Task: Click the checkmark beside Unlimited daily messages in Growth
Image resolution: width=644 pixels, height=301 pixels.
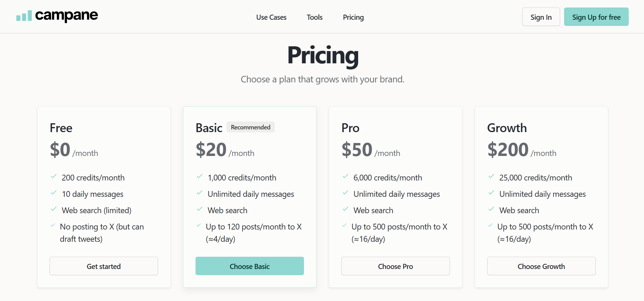Action: click(491, 193)
